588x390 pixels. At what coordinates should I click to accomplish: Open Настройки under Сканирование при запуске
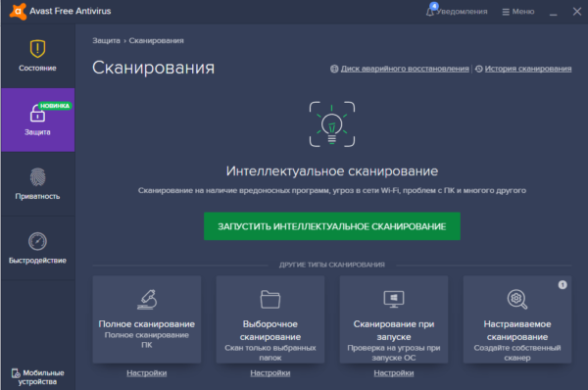(394, 372)
